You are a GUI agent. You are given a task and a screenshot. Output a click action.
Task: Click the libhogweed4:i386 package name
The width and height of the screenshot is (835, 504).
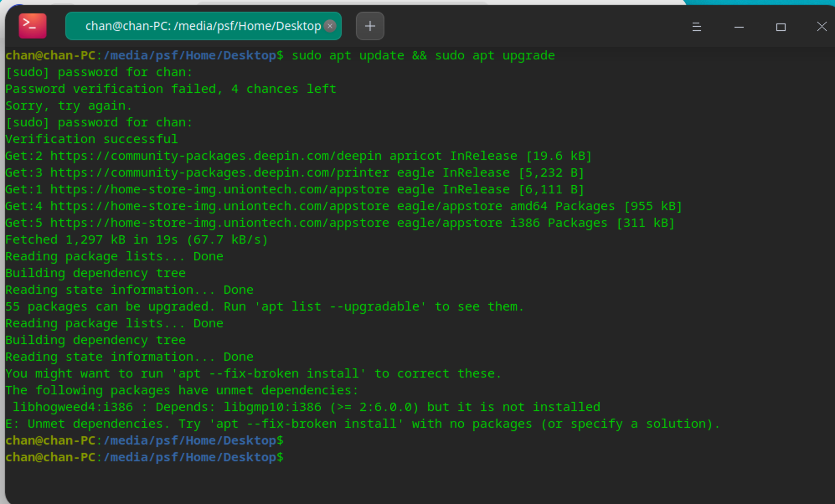pos(72,407)
